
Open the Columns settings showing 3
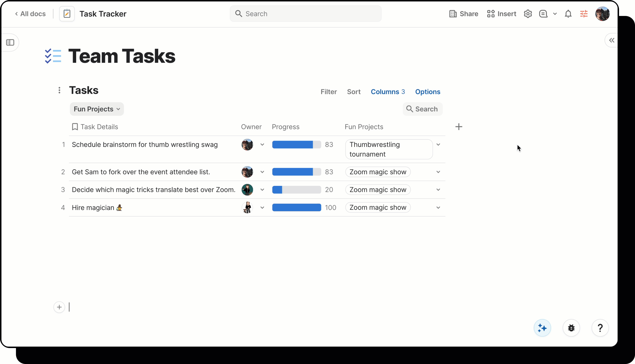(x=388, y=92)
